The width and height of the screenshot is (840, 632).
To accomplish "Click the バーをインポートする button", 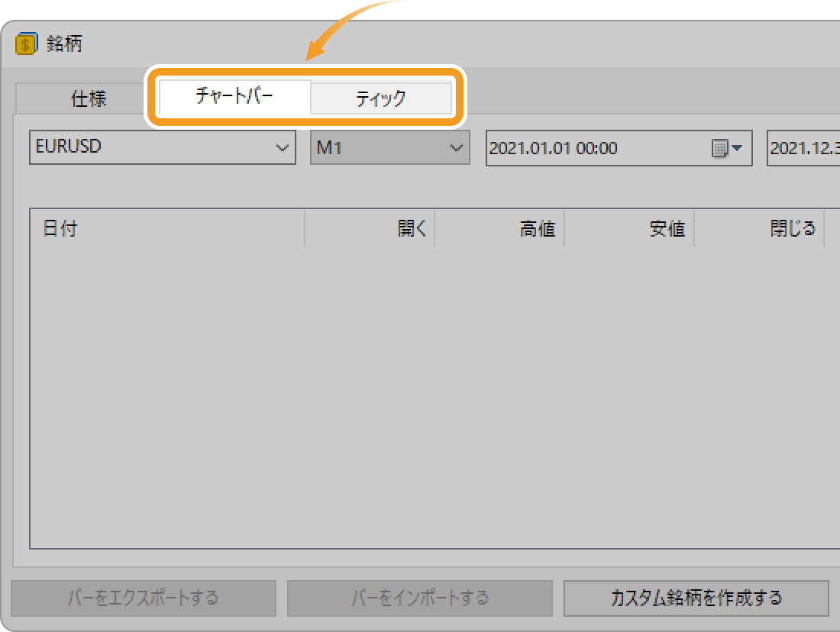I will (420, 598).
